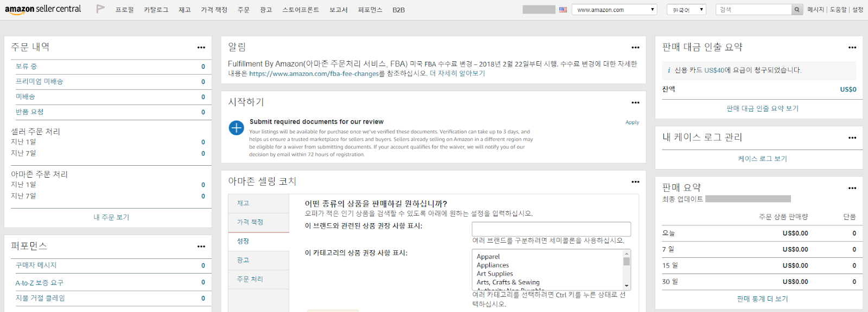Open the 미배송 orders link

tap(25, 96)
